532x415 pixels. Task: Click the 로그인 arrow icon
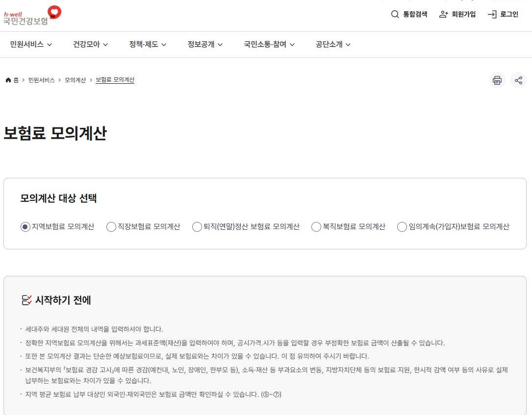pos(491,14)
